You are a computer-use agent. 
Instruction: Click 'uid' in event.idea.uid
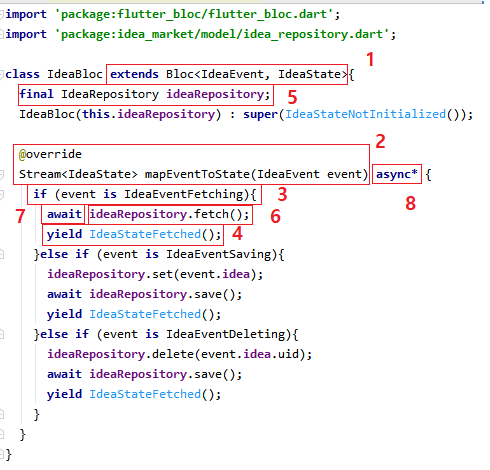[289, 354]
